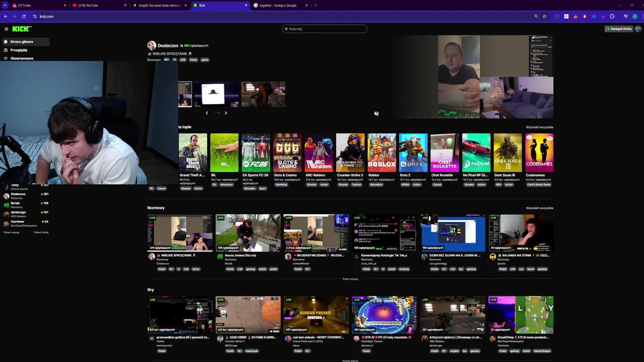Screen dimensions: 644x362
Task: Open the Codenames category cover
Action: click(x=539, y=153)
